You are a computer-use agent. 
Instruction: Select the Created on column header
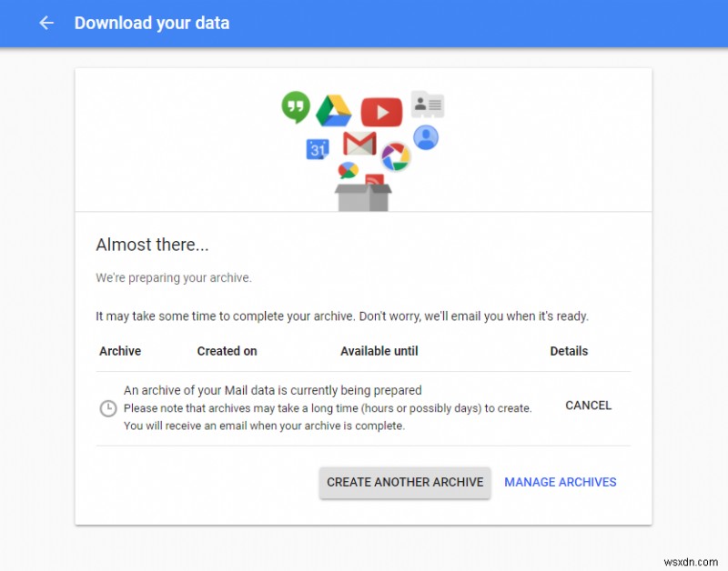tap(227, 351)
